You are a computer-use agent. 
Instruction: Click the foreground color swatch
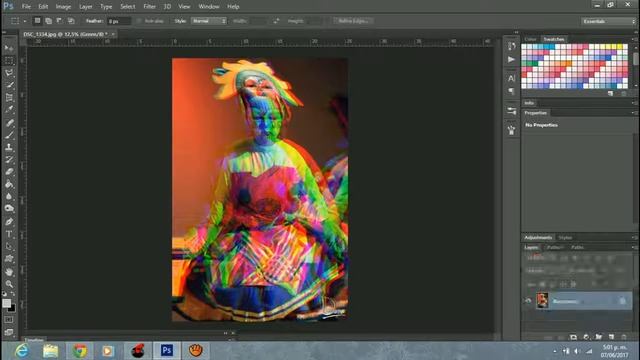pos(7,303)
